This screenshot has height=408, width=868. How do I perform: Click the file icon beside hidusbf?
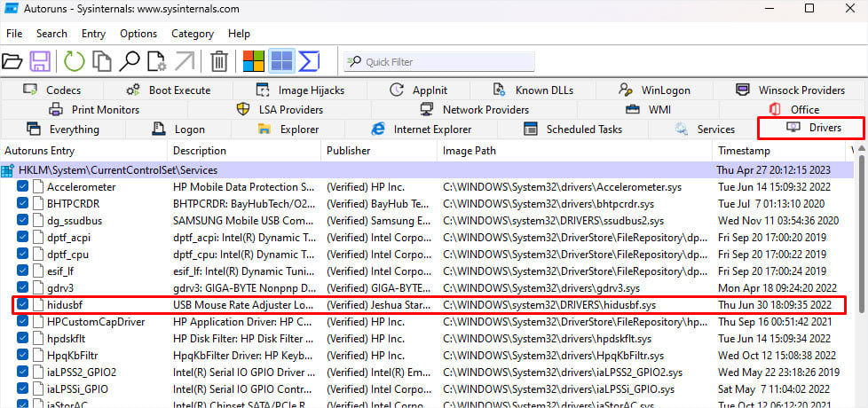point(37,304)
